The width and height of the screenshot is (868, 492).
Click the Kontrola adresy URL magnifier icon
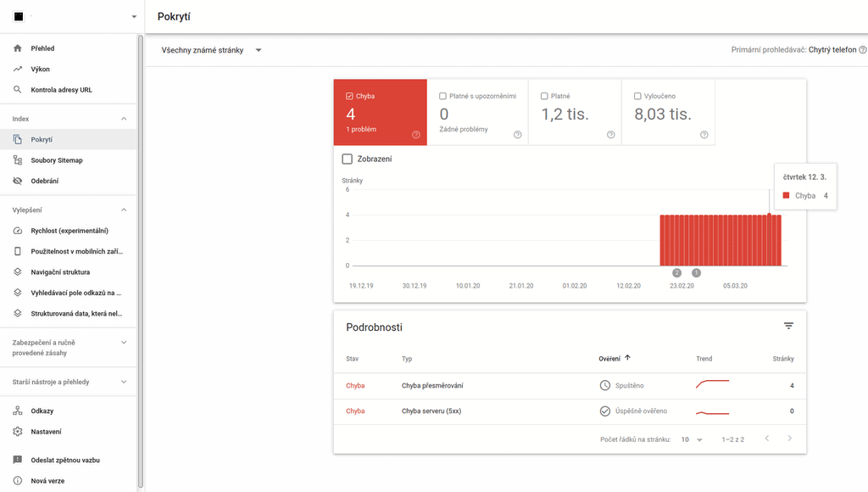18,89
